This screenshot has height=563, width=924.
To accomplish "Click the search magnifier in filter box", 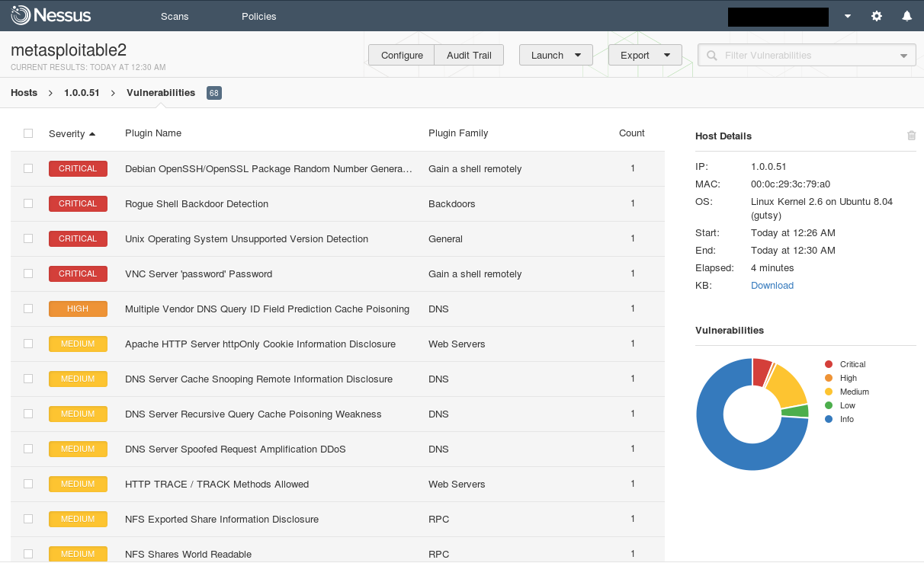I will click(712, 56).
